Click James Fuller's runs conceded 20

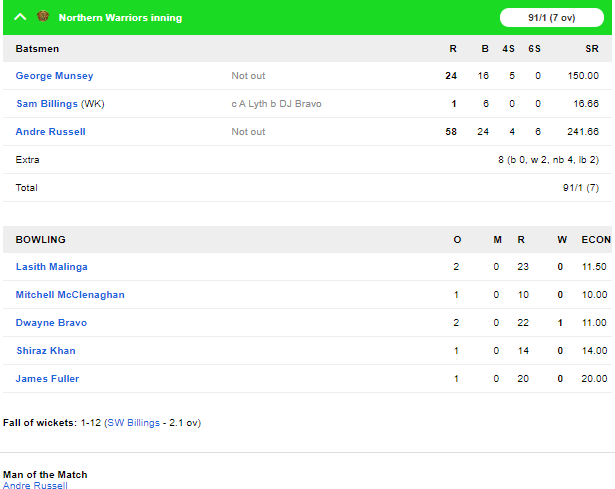pyautogui.click(x=523, y=379)
